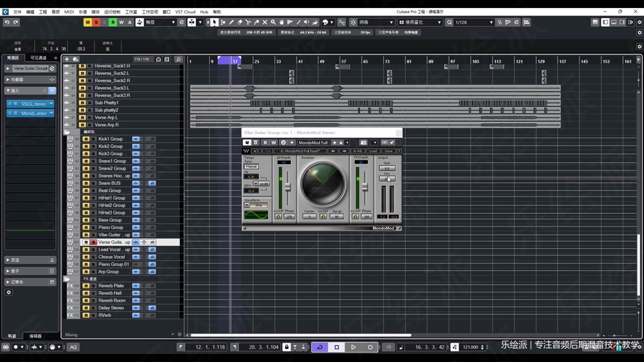
Task: Select the Object Selection arrow tool
Action: click(x=215, y=22)
